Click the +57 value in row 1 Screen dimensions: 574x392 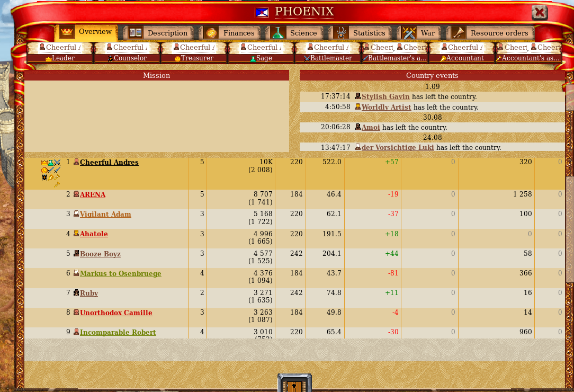click(x=392, y=162)
